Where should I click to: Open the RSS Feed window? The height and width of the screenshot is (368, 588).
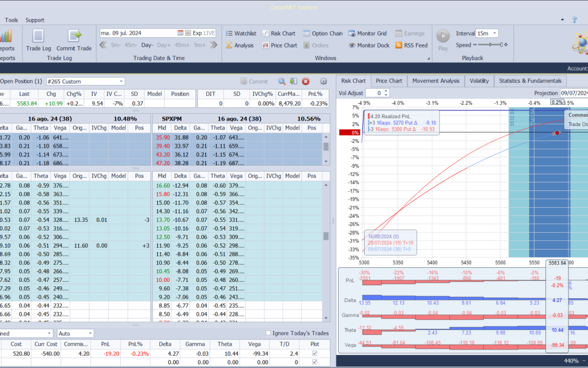(411, 45)
